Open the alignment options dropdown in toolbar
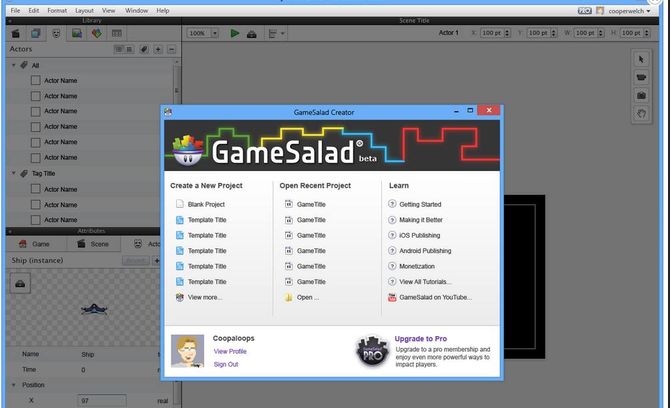Screen dimensions: 670x408 click(x=276, y=34)
